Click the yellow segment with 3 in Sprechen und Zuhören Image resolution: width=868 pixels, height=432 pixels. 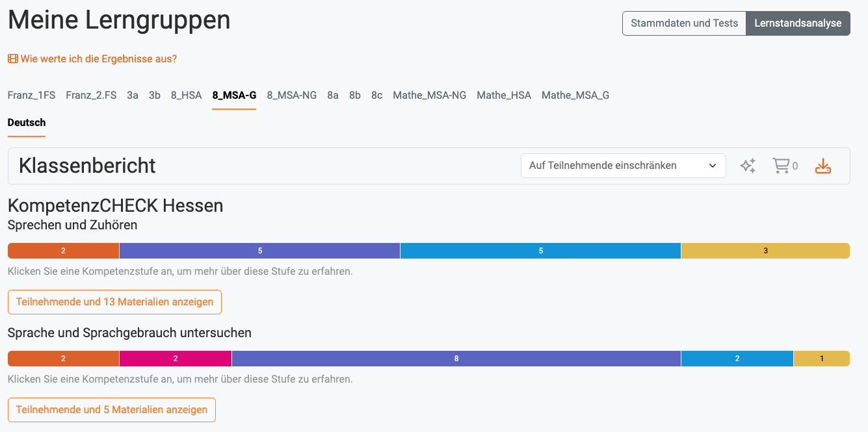[765, 251]
